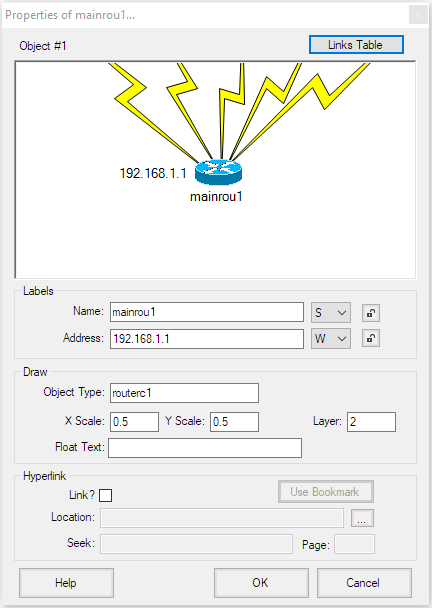Click the OK button

(x=261, y=583)
